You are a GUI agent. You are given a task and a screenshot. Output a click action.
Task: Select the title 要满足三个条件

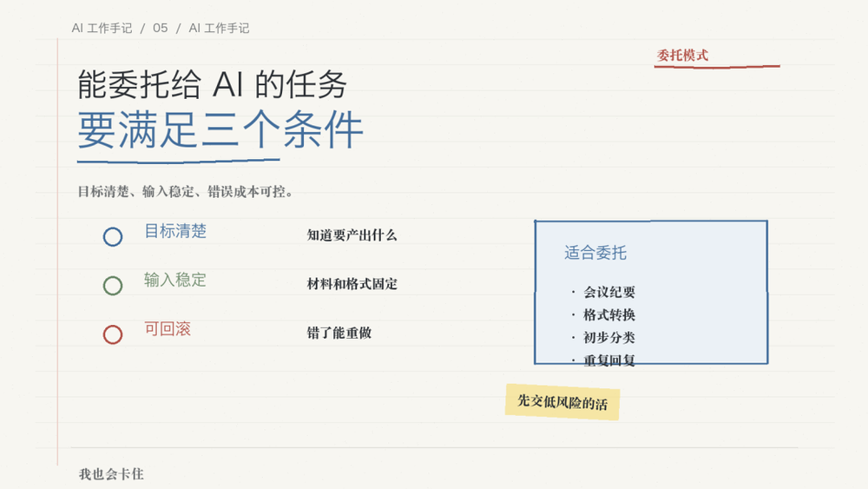220,130
